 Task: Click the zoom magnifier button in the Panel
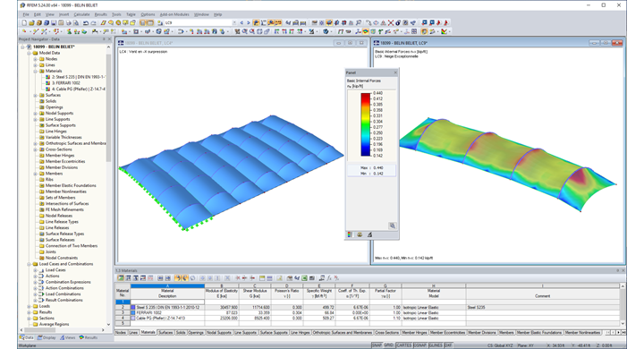pos(393,226)
